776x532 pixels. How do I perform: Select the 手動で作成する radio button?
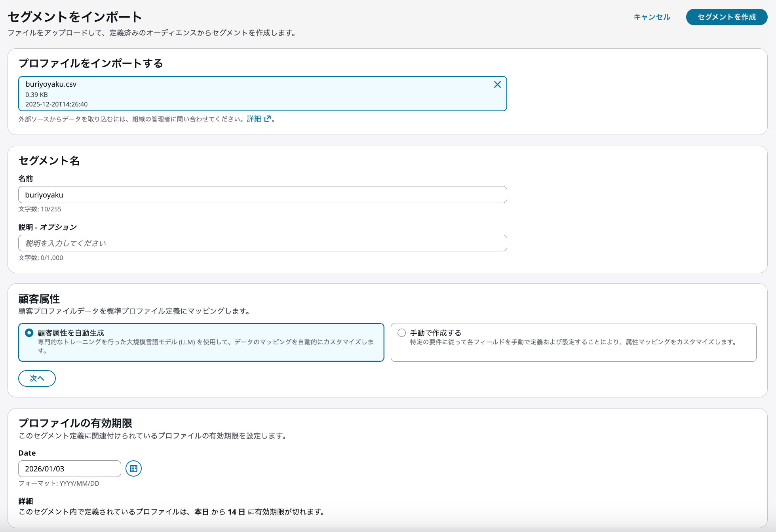point(401,333)
